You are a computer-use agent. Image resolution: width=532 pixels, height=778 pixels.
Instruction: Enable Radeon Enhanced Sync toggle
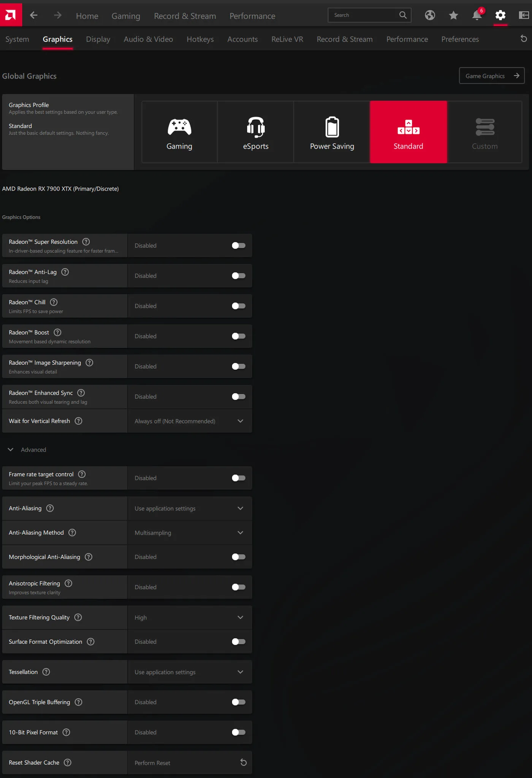(x=239, y=397)
